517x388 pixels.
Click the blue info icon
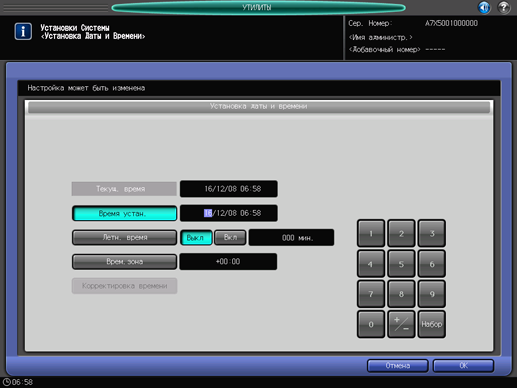tap(23, 32)
